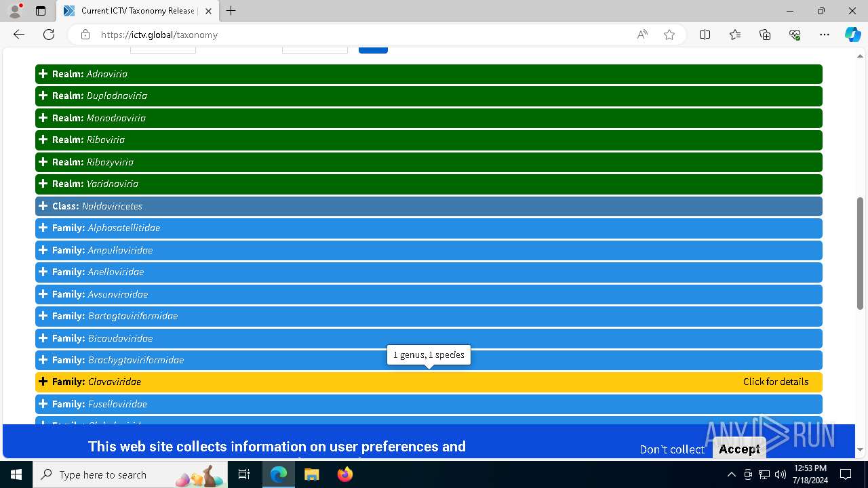Select the Riboviria realm name
Screen dimensions: 868x488
pyautogui.click(x=106, y=140)
